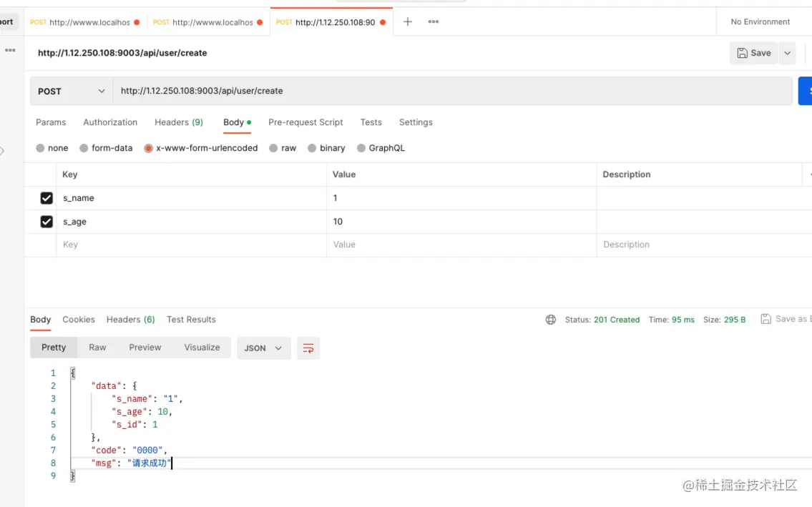Select the Preview response view
812x507 pixels.
(x=145, y=348)
